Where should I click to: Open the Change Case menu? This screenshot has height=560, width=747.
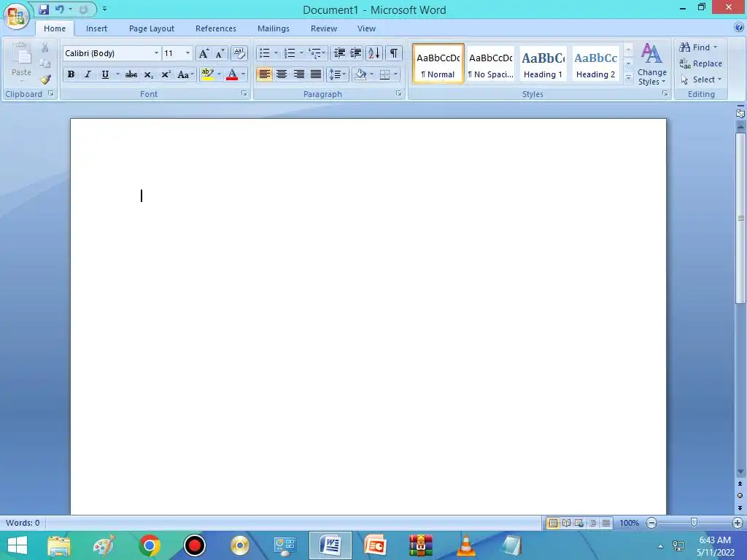[185, 74]
